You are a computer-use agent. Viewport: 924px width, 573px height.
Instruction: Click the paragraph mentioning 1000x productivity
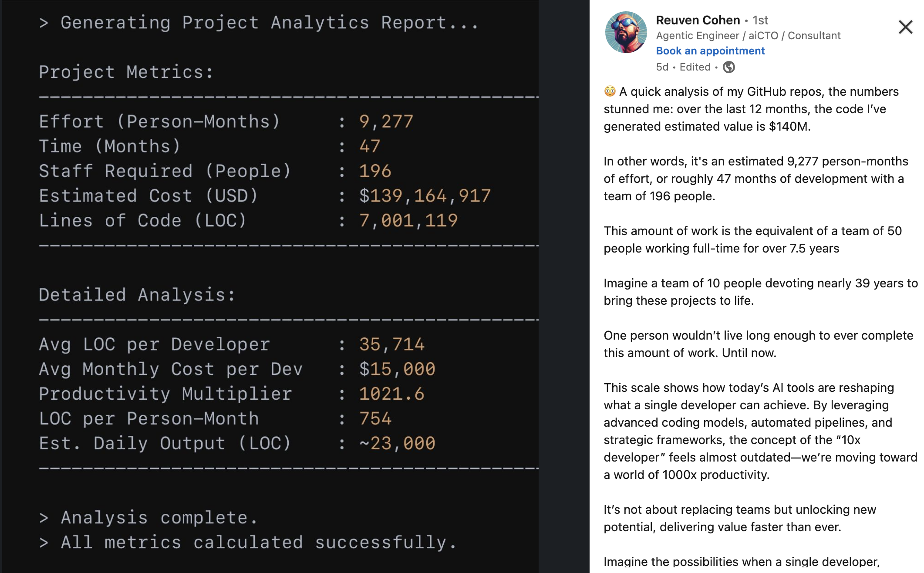coord(760,431)
